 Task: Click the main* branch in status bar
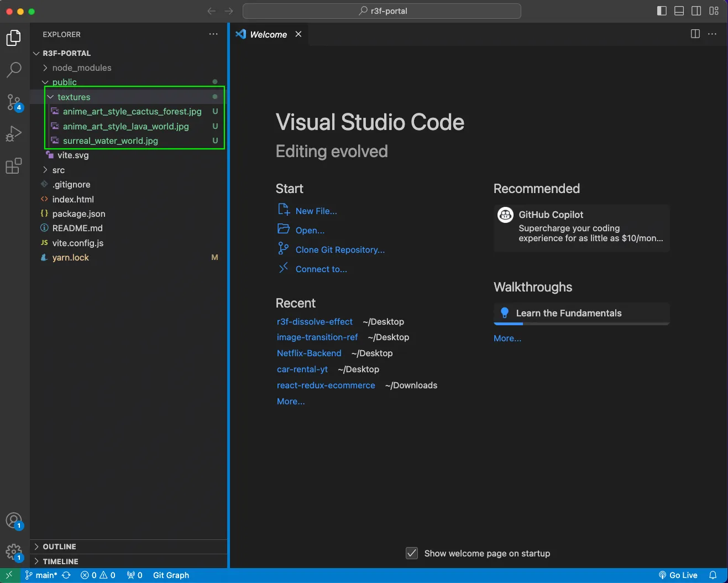(x=41, y=575)
